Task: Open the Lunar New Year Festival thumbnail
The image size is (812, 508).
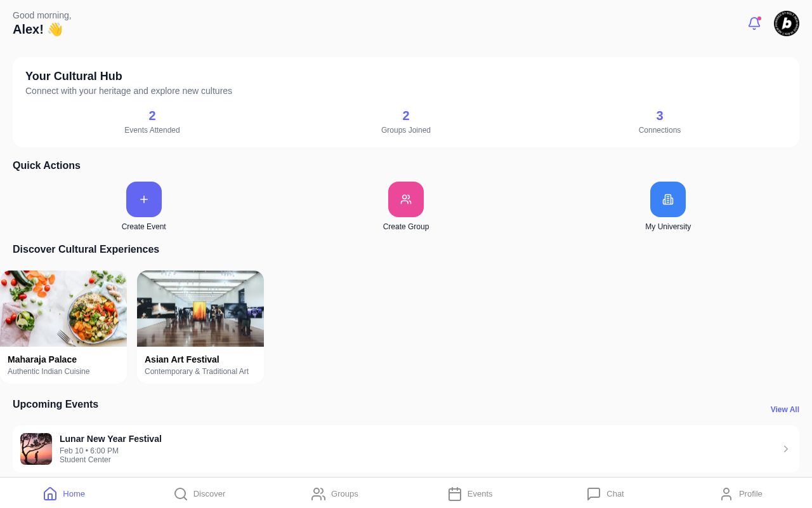Action: pyautogui.click(x=36, y=449)
